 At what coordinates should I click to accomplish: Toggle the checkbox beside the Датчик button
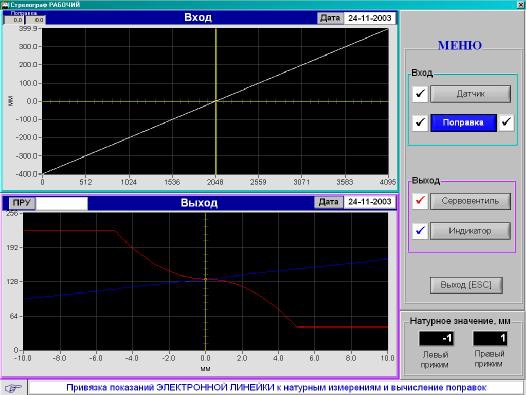[420, 94]
